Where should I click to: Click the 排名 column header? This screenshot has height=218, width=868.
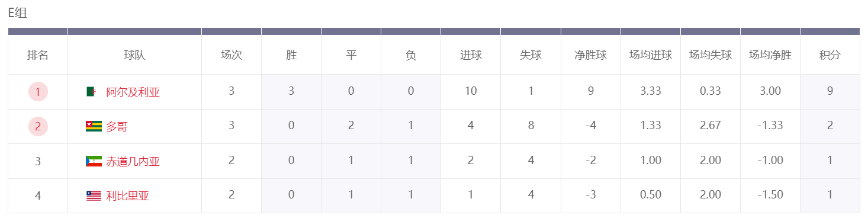pyautogui.click(x=38, y=55)
